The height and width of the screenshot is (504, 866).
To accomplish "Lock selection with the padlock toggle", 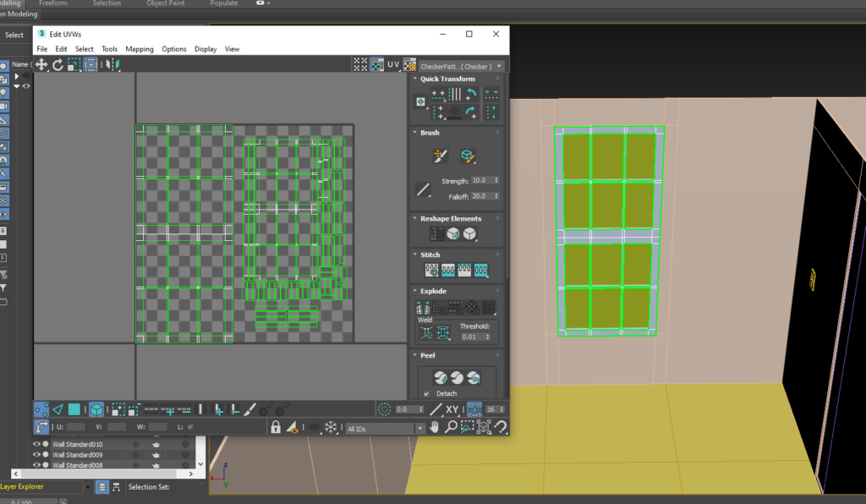I will [276, 426].
